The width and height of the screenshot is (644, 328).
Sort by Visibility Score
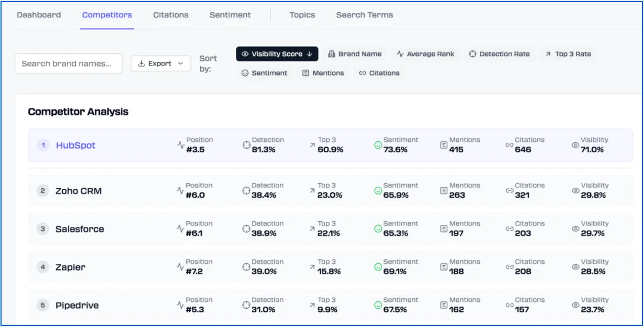(x=277, y=54)
